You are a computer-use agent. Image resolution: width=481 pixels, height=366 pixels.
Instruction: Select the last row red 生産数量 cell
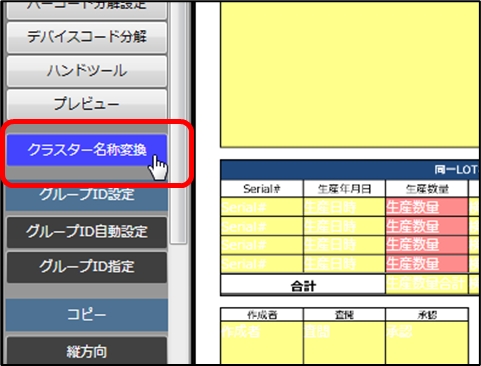pos(426,264)
